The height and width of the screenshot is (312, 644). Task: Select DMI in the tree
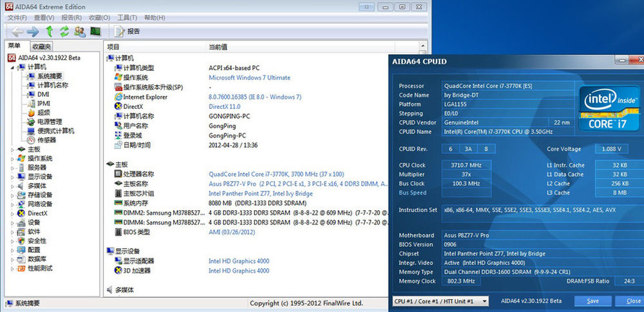(x=43, y=94)
